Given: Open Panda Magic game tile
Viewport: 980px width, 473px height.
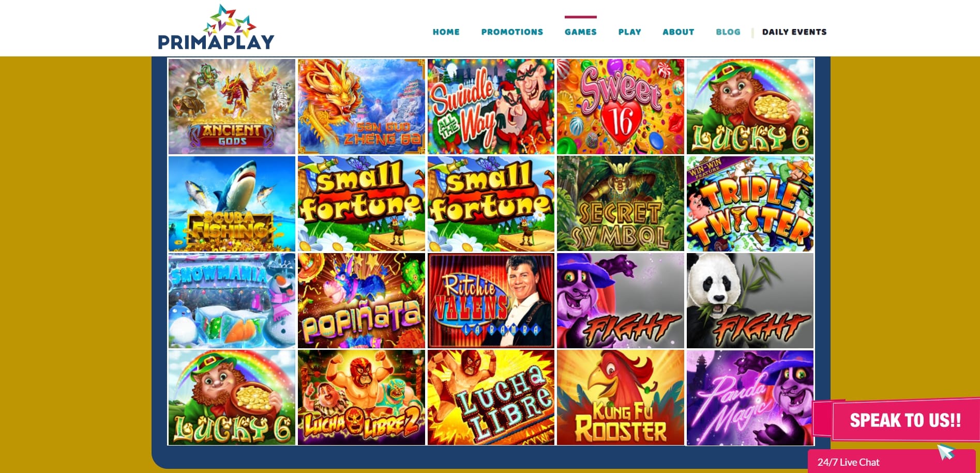Looking at the screenshot, I should [750, 397].
